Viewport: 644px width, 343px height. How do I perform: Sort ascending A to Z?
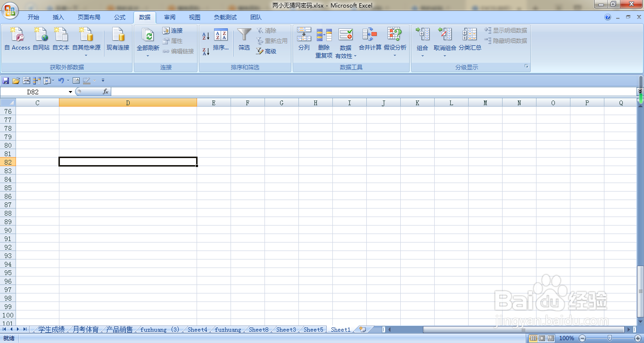(206, 36)
